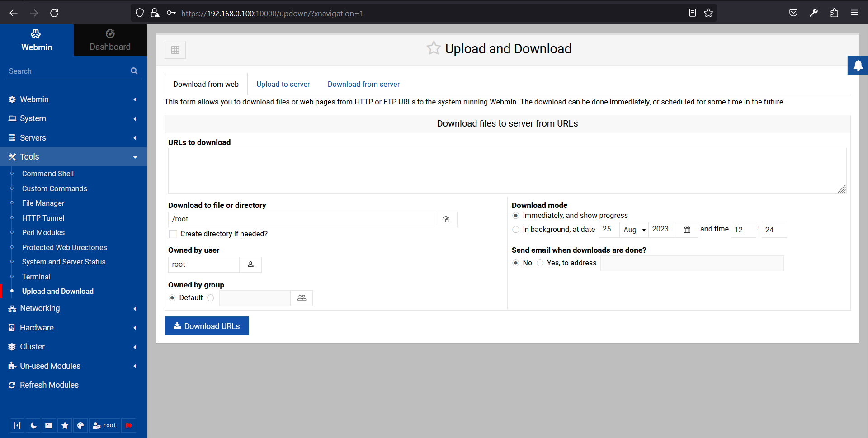The image size is (868, 438).
Task: Click the file chooser icon next to /root
Action: [446, 219]
